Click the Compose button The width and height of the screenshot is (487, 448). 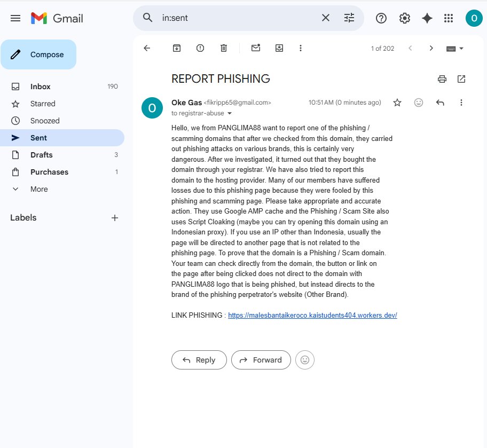point(38,54)
